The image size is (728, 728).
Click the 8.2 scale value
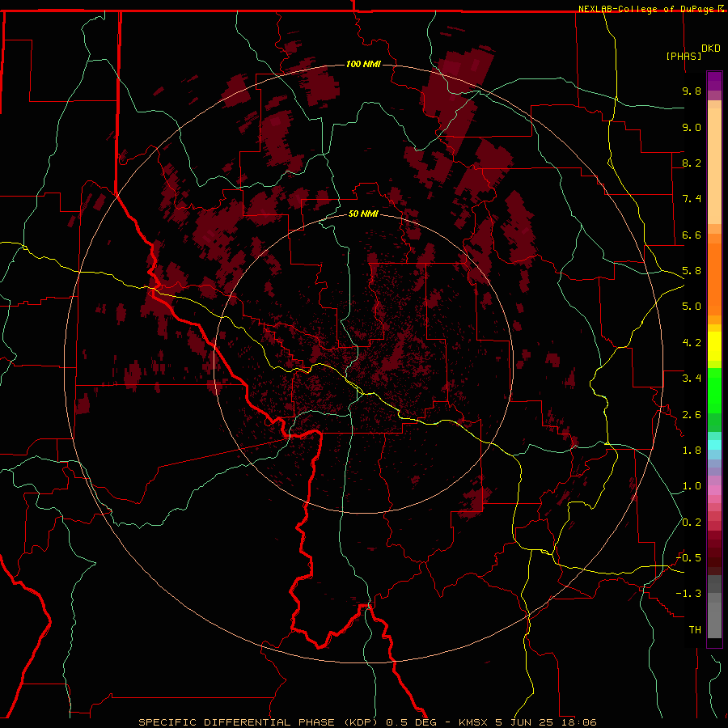point(692,163)
